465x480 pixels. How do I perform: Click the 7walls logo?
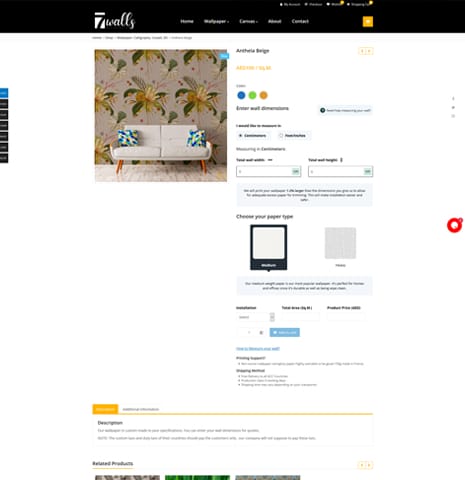115,21
